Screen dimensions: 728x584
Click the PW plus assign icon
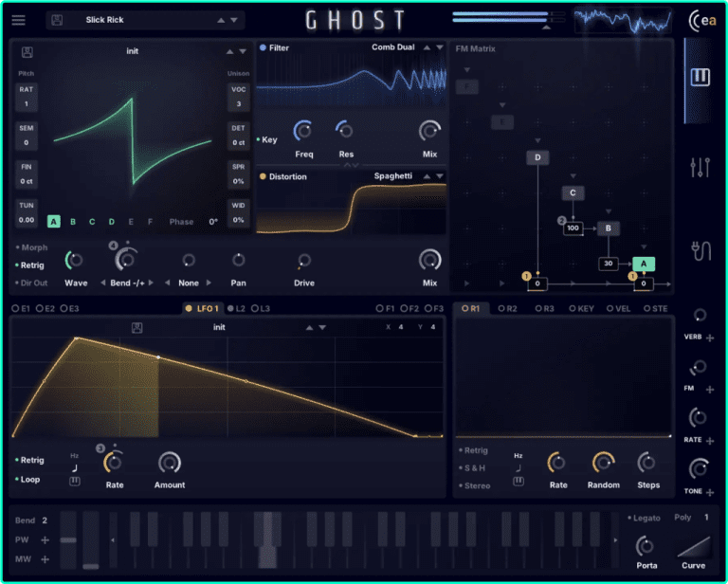tap(45, 539)
